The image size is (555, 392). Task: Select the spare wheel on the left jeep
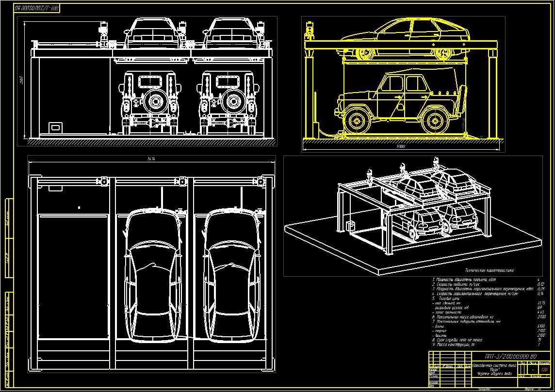click(155, 101)
